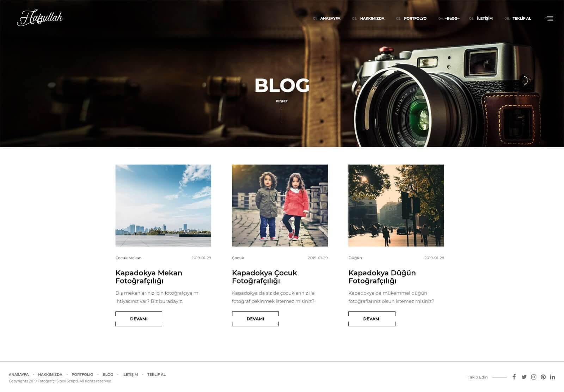564x392 pixels.
Task: Click the Instagram icon in footer
Action: point(534,377)
